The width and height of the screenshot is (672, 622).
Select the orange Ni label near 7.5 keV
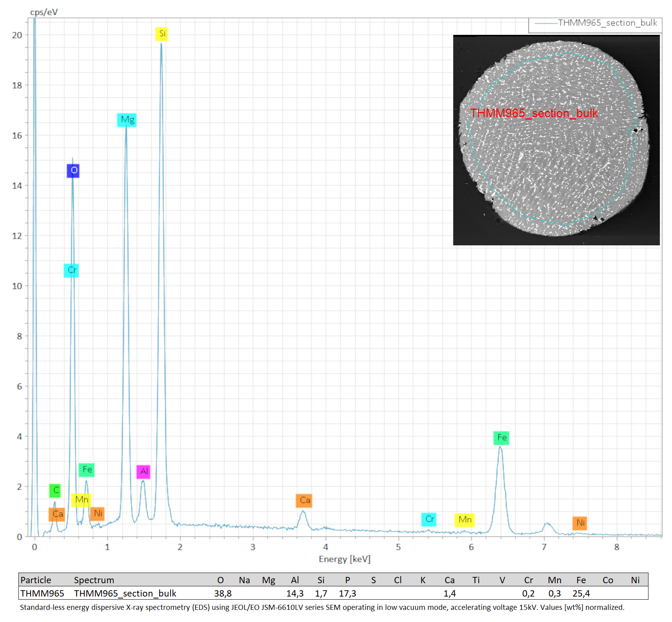pos(580,523)
